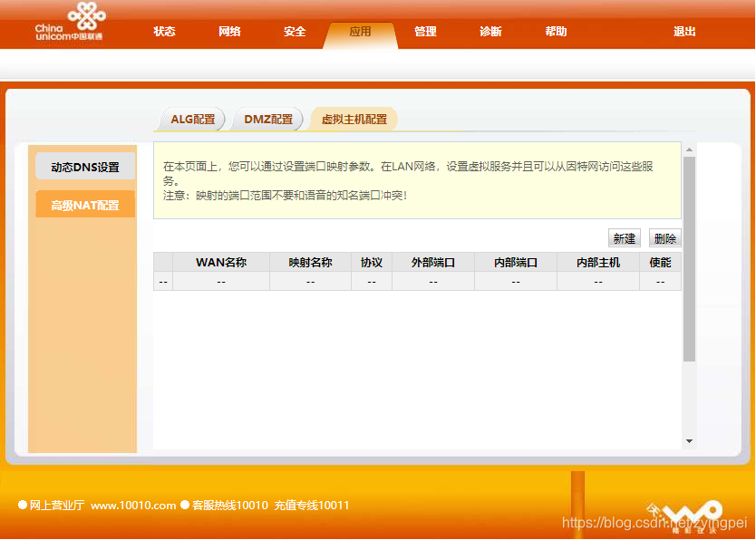Click the 协议 column header

point(372,263)
